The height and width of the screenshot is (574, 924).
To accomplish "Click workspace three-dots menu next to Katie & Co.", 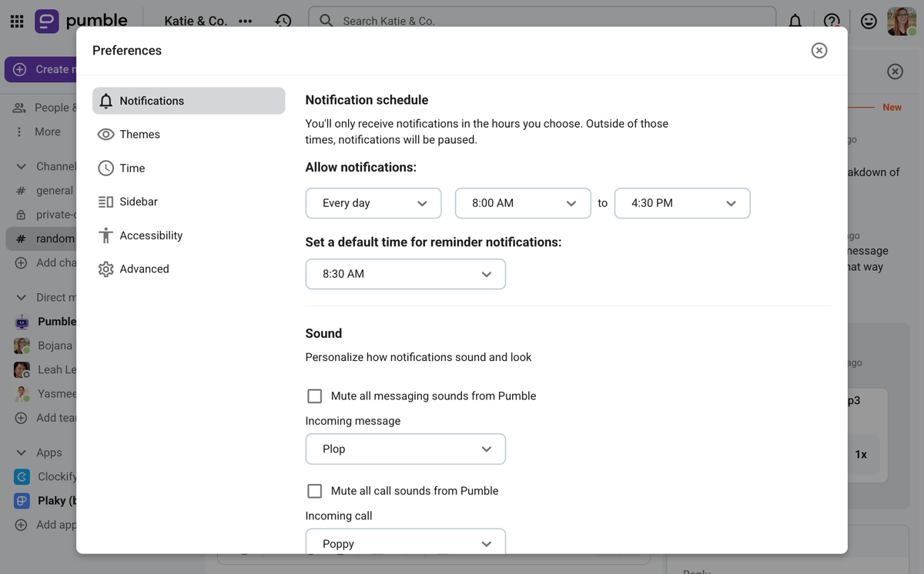I will (246, 21).
